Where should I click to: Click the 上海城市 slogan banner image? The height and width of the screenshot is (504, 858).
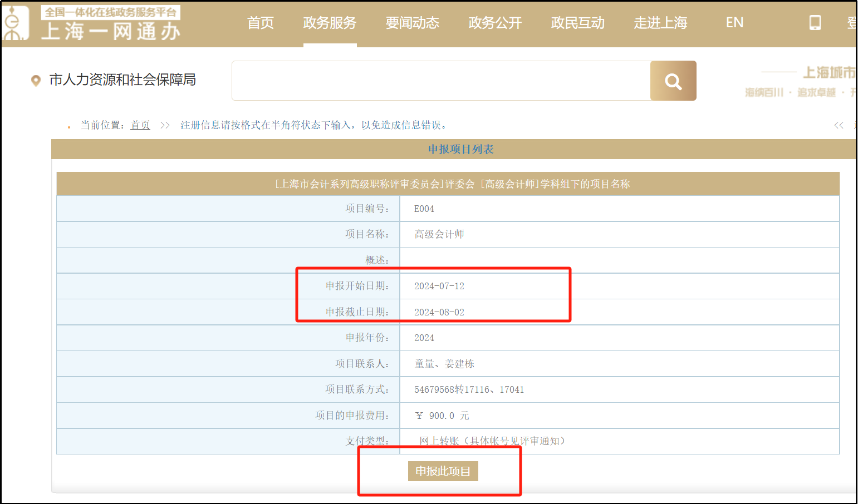point(807,81)
